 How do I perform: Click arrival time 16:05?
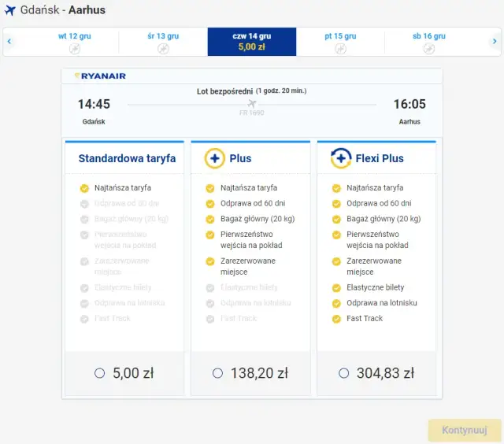point(409,104)
